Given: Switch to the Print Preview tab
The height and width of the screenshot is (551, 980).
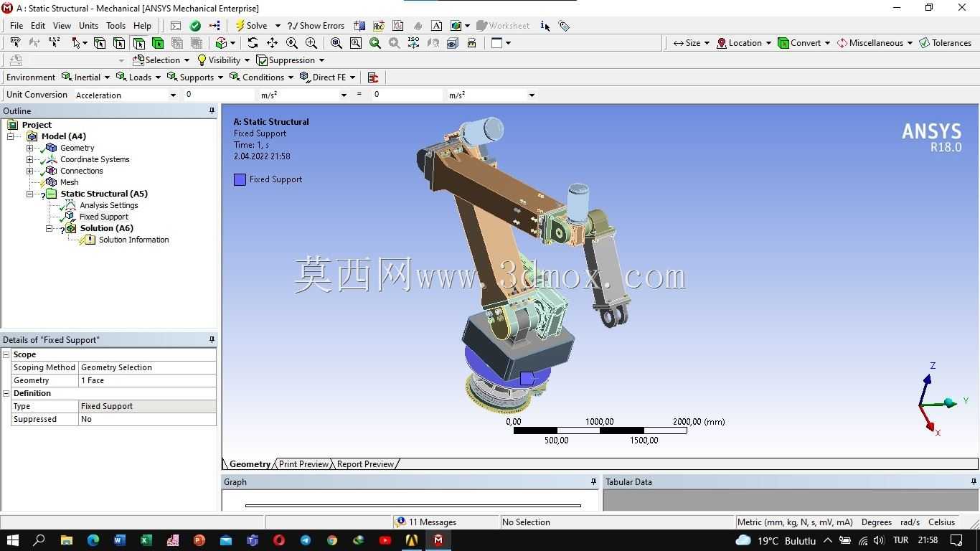Looking at the screenshot, I should click(303, 464).
